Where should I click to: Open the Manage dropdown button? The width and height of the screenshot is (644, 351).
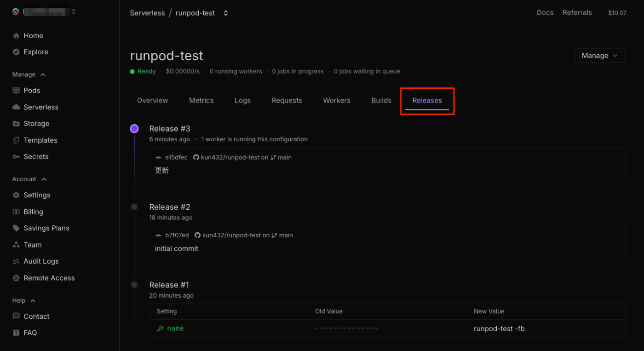pyautogui.click(x=600, y=55)
